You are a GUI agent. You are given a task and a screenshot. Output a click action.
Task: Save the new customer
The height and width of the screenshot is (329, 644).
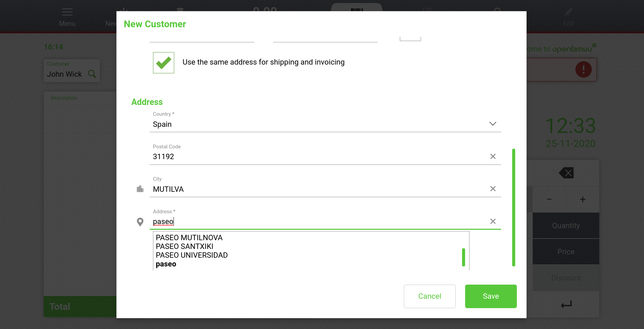(x=491, y=296)
